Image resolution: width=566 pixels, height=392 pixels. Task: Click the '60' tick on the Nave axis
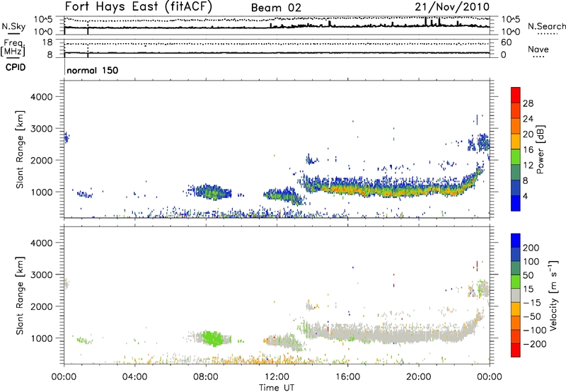coord(506,42)
